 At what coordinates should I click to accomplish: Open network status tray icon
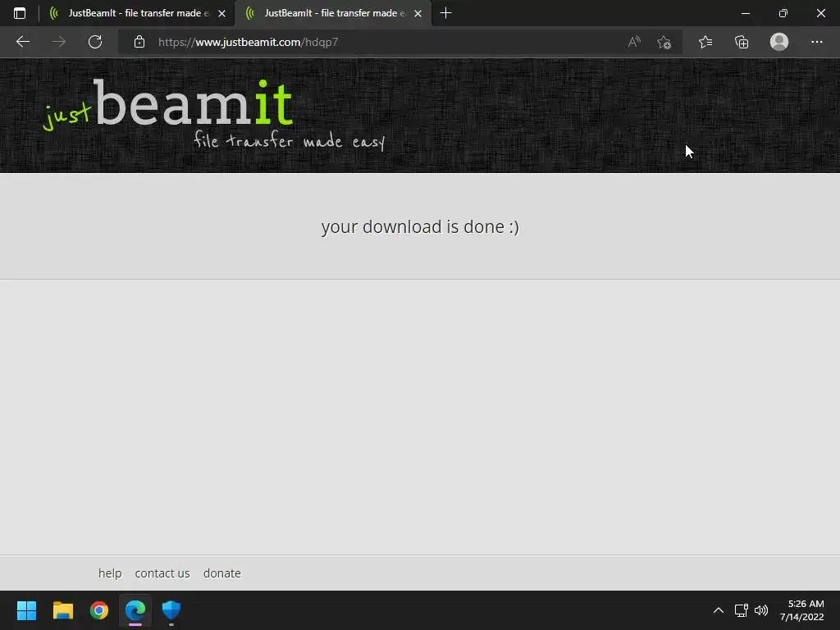741,610
